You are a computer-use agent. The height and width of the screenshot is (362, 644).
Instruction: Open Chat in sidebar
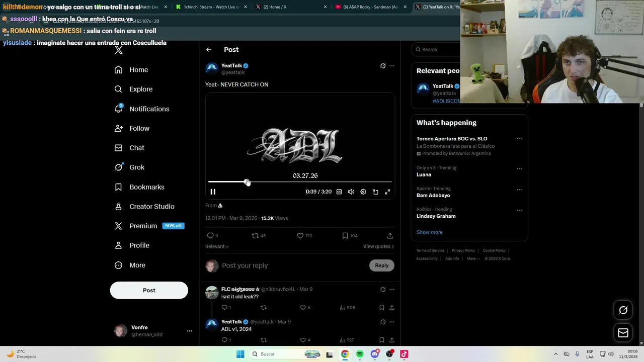[x=129, y=148]
